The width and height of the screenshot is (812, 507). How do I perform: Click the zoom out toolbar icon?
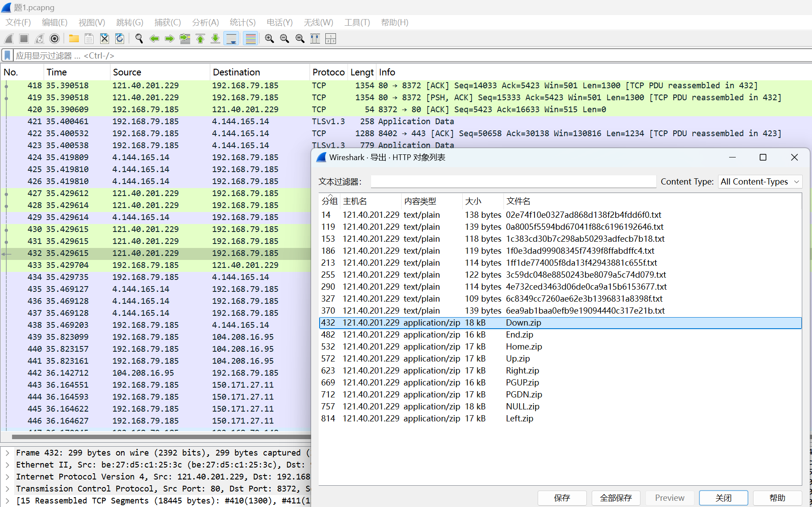click(x=285, y=39)
